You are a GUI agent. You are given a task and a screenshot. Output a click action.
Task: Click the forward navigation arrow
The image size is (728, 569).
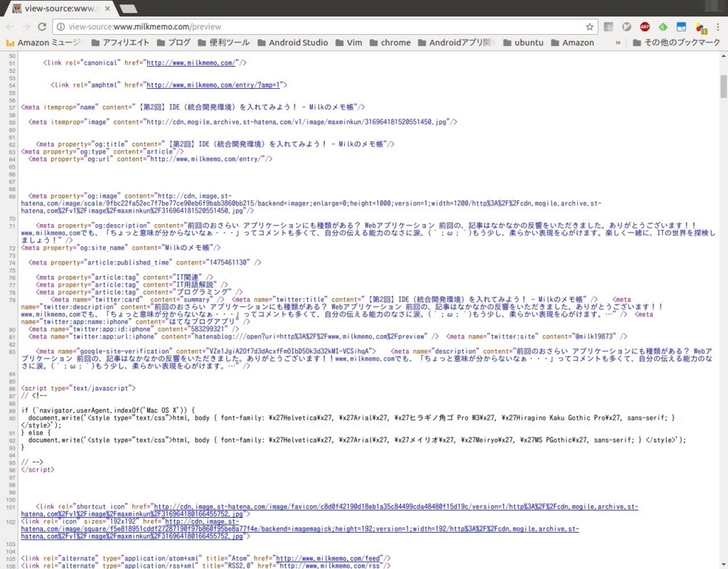[26, 26]
